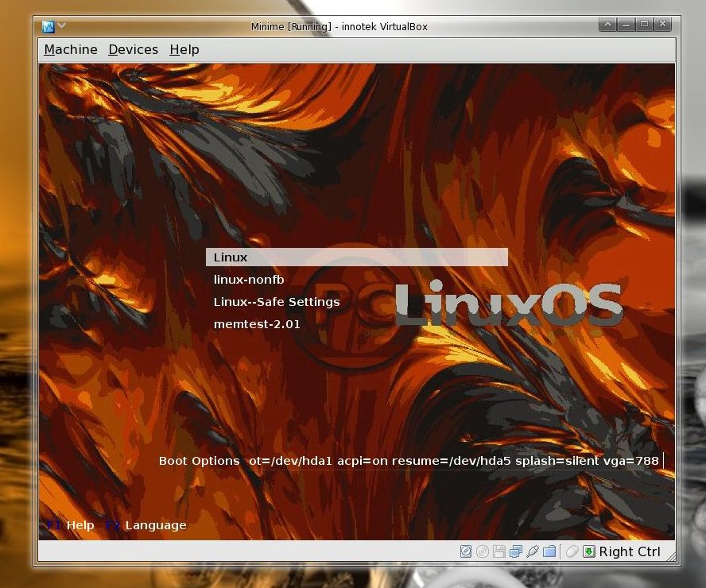
Task: Click the Right Ctrl host key label
Action: pos(630,551)
